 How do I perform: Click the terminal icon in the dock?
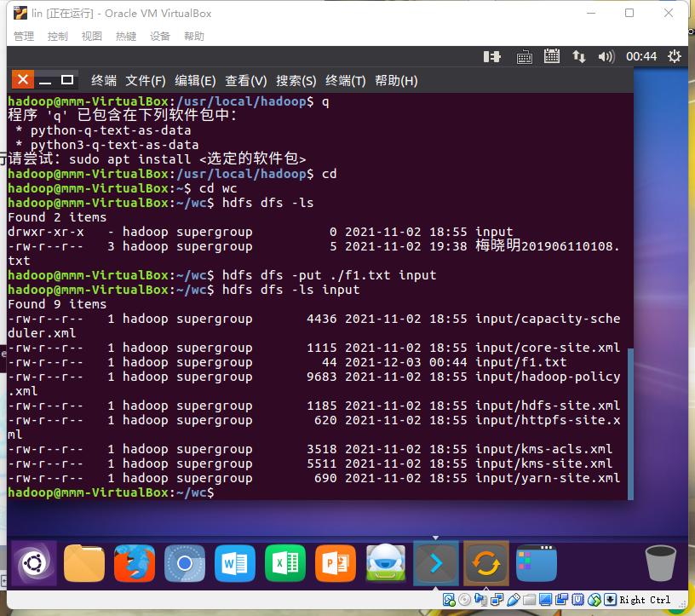click(436, 563)
